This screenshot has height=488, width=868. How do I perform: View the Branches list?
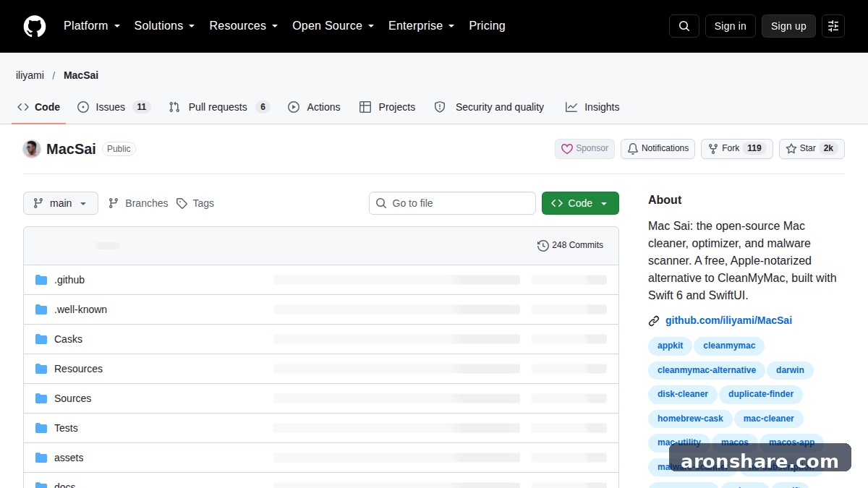click(x=138, y=203)
